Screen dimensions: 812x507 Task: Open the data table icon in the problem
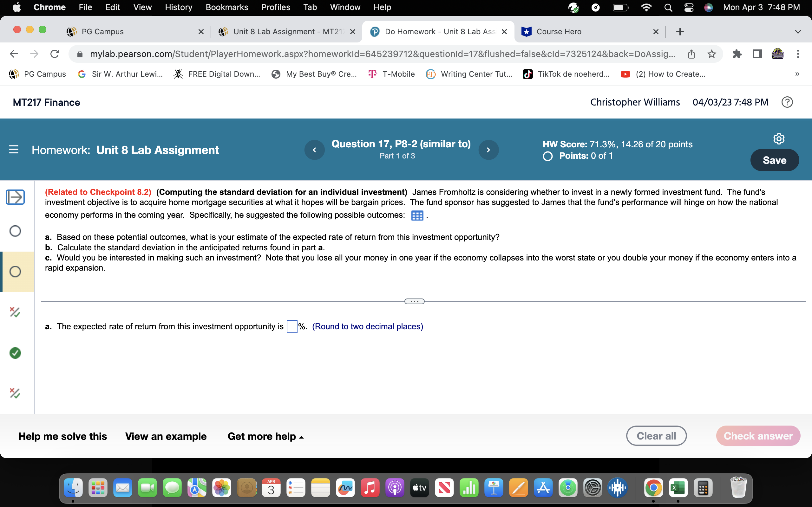click(417, 215)
